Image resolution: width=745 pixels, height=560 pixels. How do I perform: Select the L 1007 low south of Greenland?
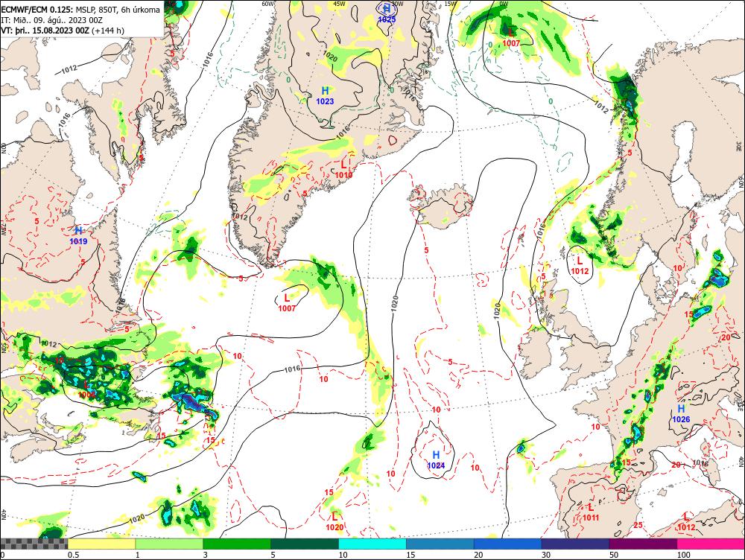(x=287, y=302)
